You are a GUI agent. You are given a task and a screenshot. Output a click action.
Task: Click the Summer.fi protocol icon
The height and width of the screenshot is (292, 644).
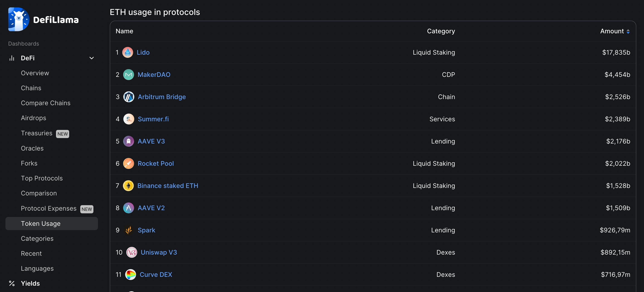coord(129,119)
